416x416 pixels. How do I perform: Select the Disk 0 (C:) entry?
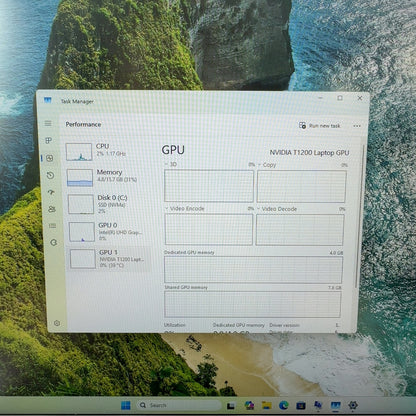click(x=108, y=204)
